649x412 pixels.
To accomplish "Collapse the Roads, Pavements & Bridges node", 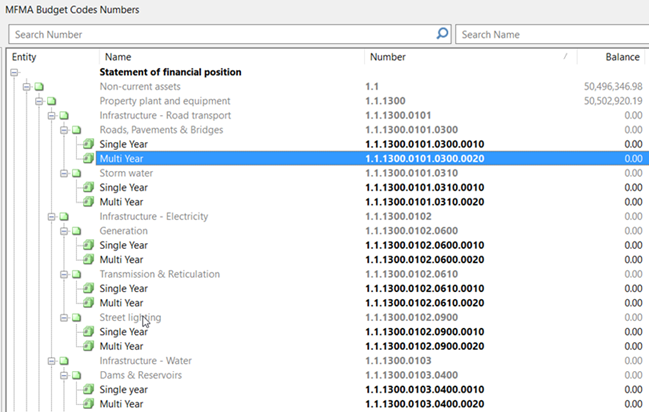I will [63, 130].
